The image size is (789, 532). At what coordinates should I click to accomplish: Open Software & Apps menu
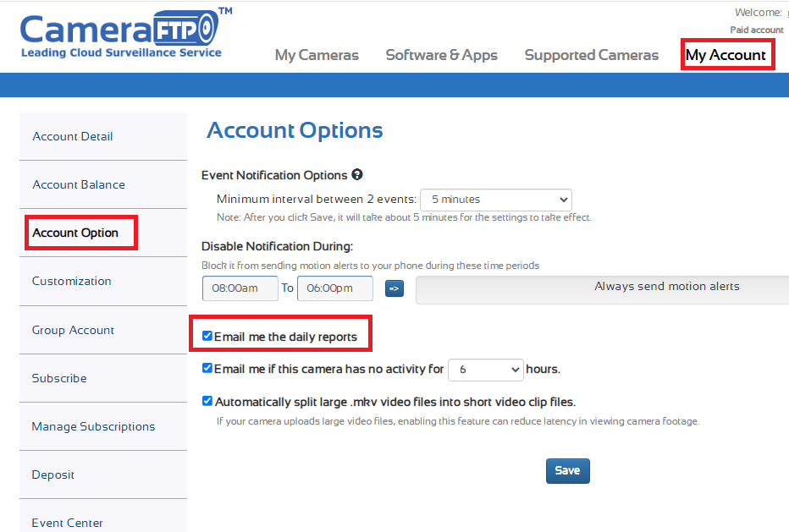pos(441,55)
